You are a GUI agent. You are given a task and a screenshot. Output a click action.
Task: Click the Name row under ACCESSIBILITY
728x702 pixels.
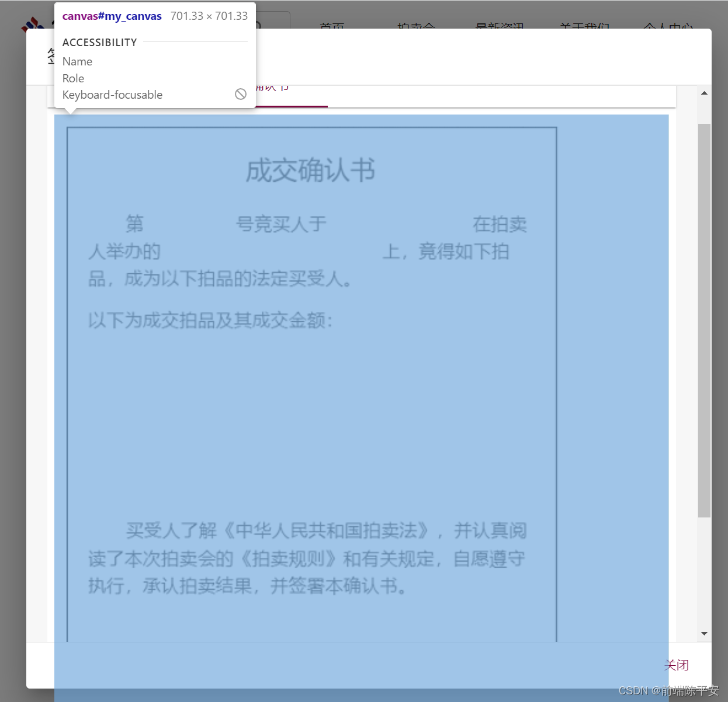77,61
